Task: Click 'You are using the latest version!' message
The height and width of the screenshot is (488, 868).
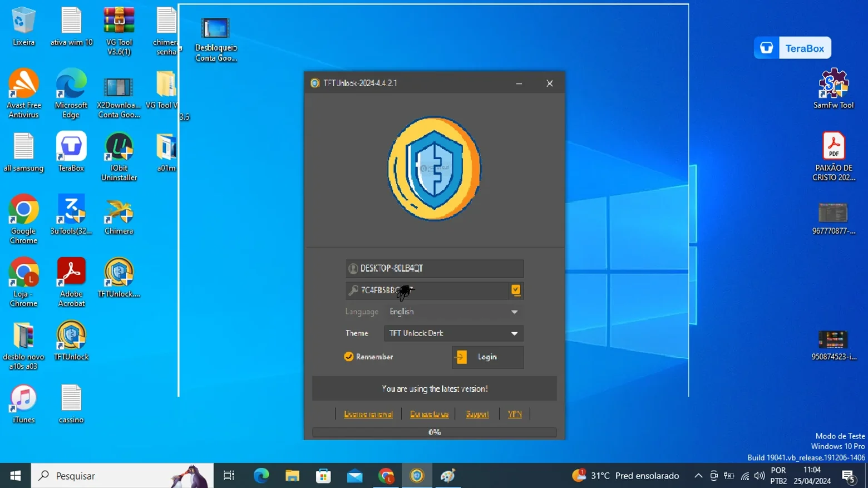Action: point(435,389)
